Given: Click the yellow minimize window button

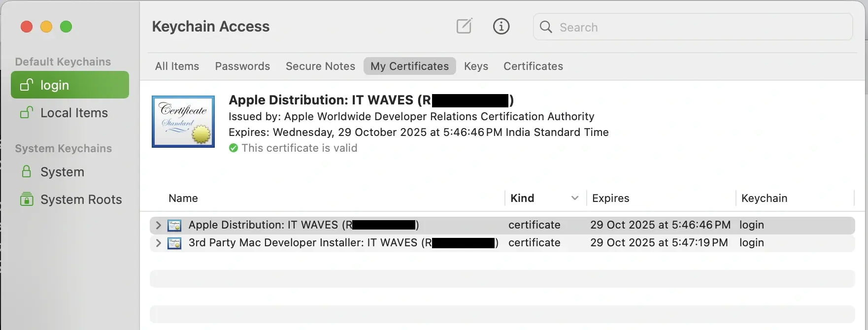Looking at the screenshot, I should coord(46,27).
